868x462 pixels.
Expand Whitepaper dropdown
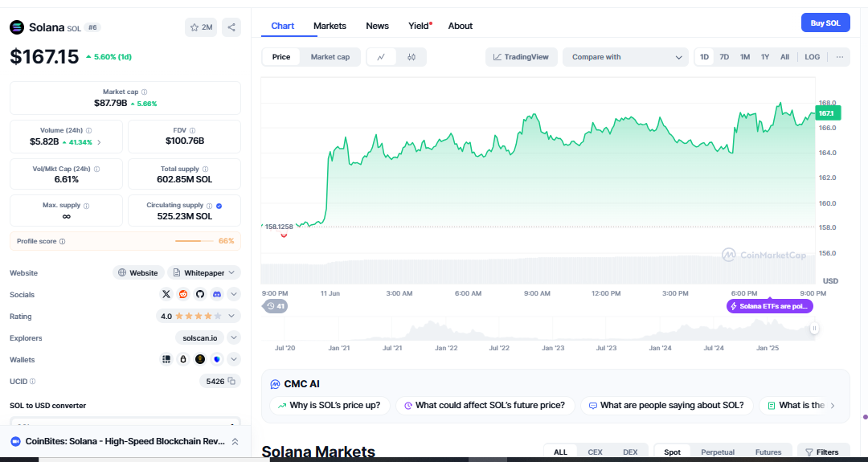pyautogui.click(x=204, y=272)
